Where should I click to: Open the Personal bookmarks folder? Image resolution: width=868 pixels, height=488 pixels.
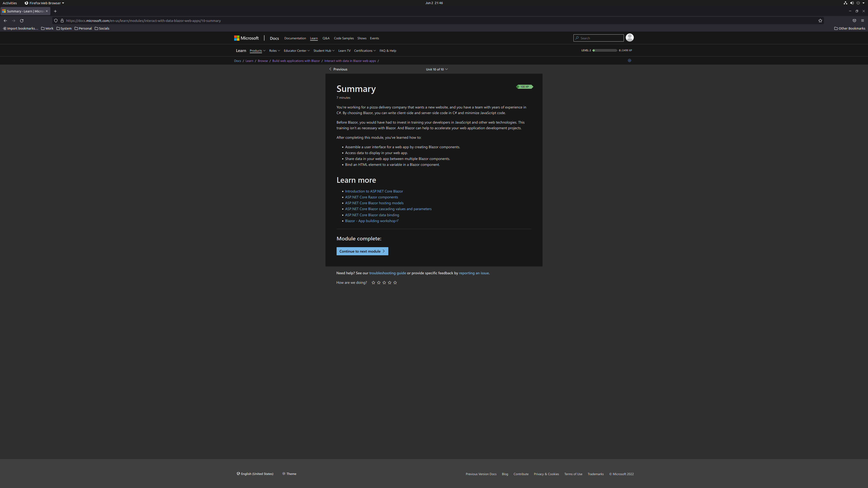[83, 28]
